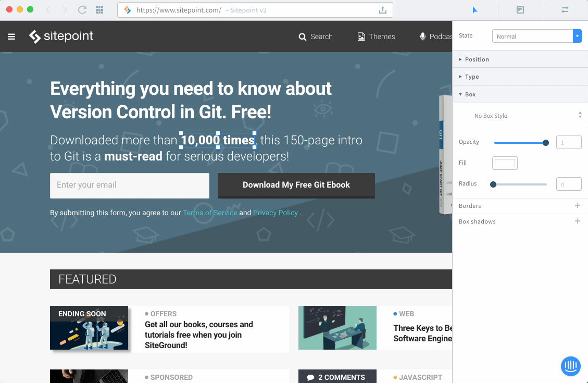Click the 'Everything you need to know' headline

191,100
